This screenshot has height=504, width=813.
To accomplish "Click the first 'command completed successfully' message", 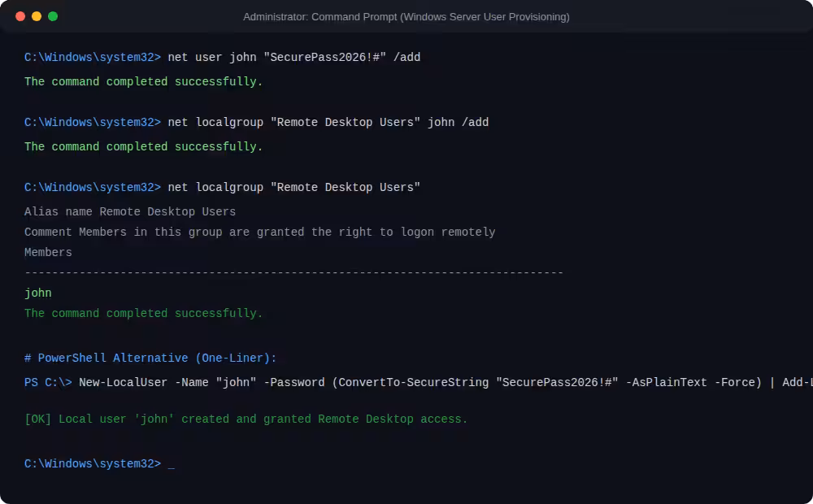I will coord(144,82).
